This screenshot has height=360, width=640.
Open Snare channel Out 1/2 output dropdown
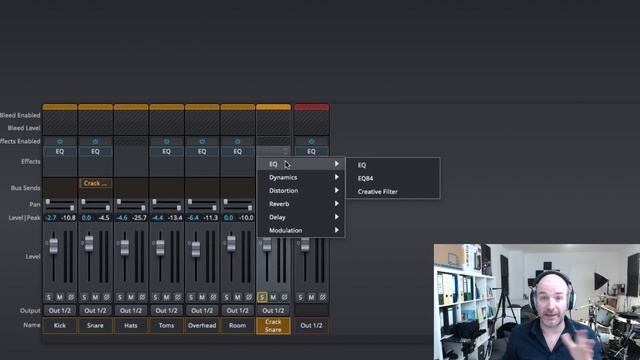(95, 311)
